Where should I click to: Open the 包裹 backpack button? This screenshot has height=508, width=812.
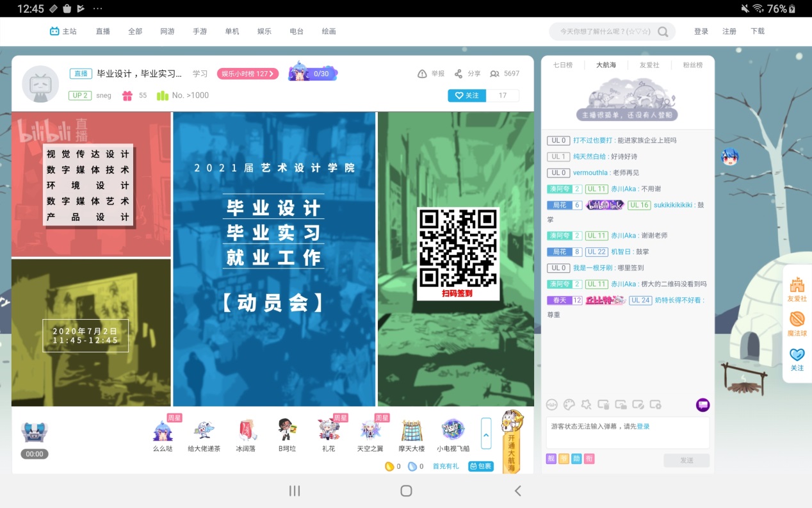click(x=481, y=466)
